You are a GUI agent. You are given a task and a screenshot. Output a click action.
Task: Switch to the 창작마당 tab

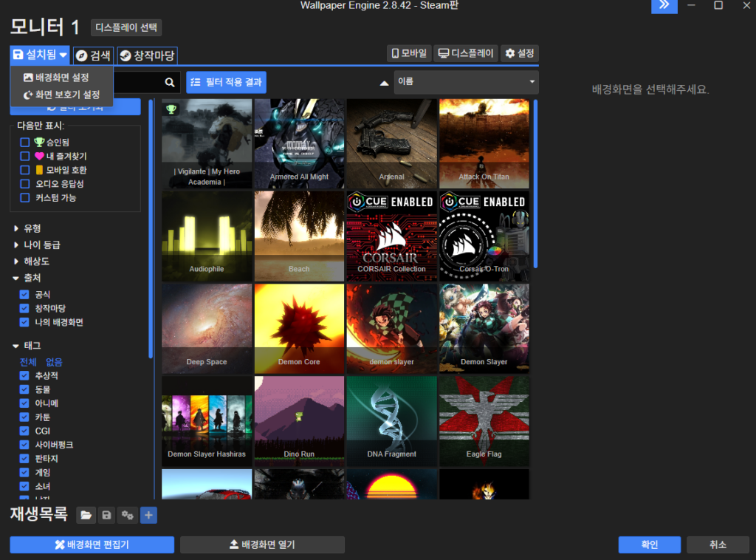(148, 55)
